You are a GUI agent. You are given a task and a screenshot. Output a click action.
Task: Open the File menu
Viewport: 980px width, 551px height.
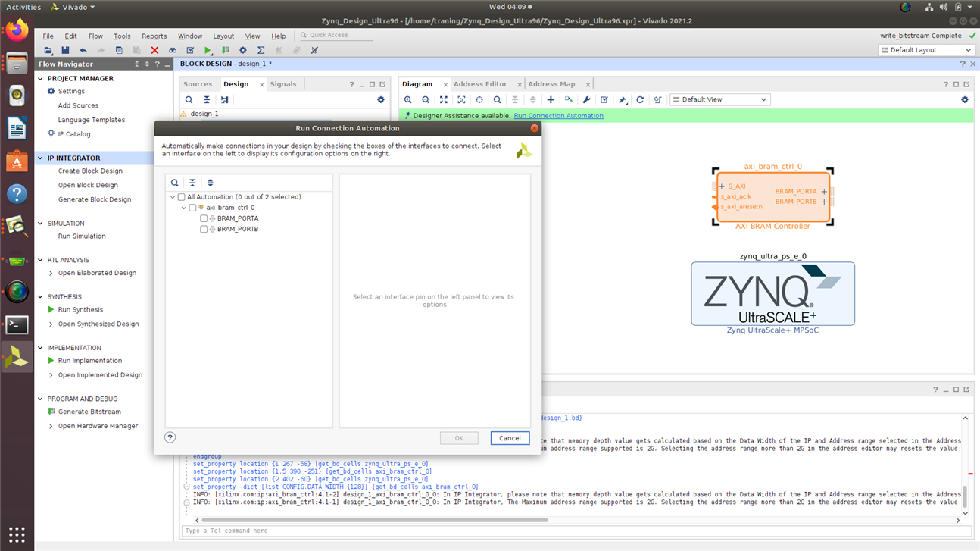coord(48,36)
